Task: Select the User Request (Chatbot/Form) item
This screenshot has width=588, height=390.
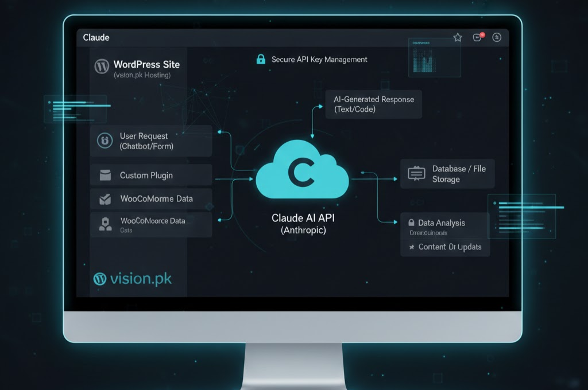Action: coord(152,141)
